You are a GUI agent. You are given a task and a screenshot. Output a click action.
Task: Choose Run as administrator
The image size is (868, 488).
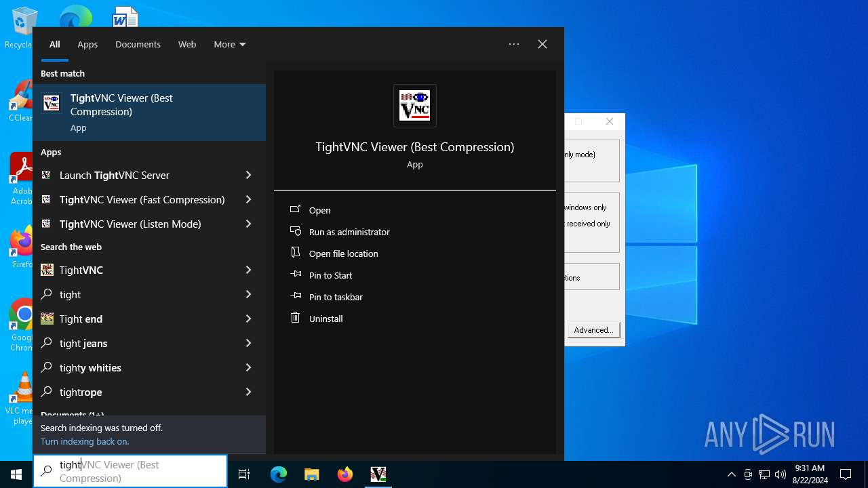[x=349, y=232]
